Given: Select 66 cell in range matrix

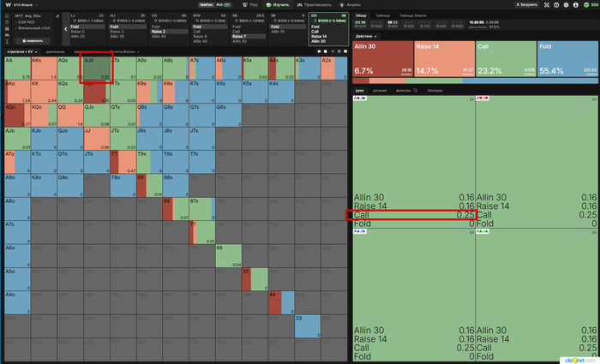Looking at the screenshot, I should point(229,256).
